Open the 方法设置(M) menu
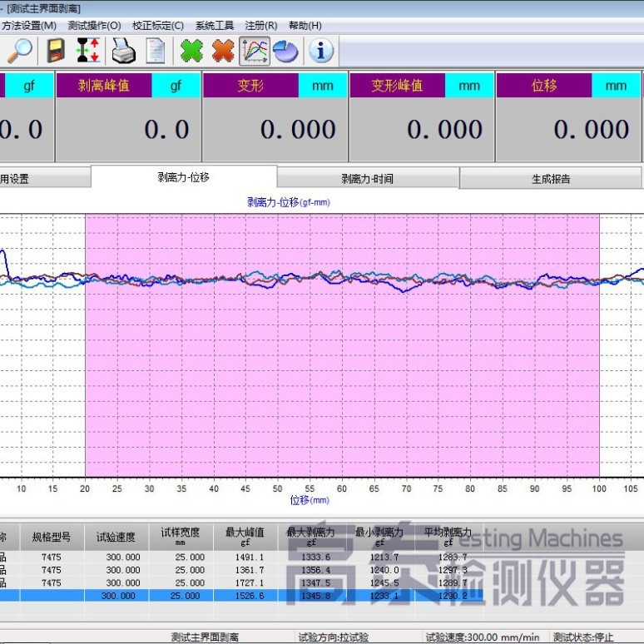The width and height of the screenshot is (644, 644). click(x=29, y=26)
